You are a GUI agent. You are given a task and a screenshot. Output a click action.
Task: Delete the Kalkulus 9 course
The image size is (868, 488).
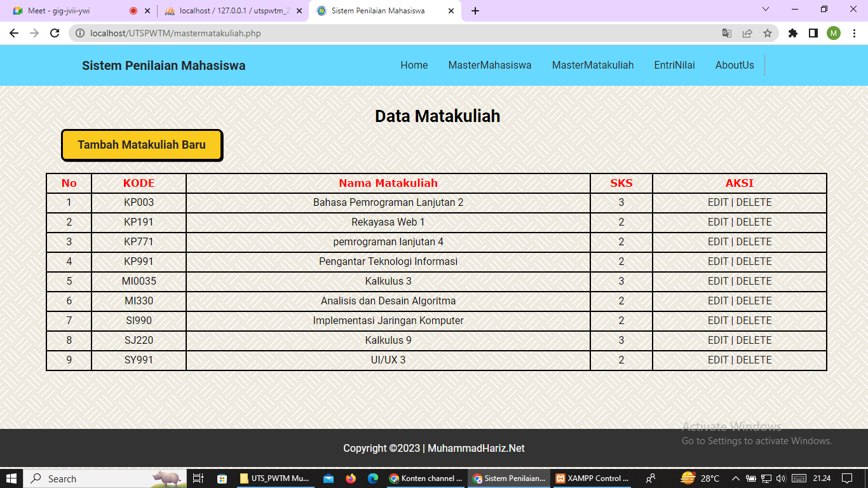pyautogui.click(x=754, y=340)
